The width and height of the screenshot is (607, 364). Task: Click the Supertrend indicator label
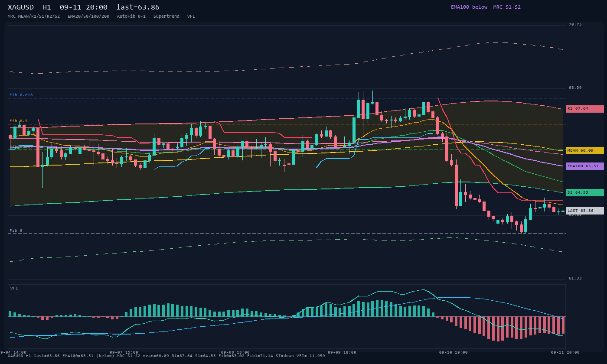click(x=166, y=16)
